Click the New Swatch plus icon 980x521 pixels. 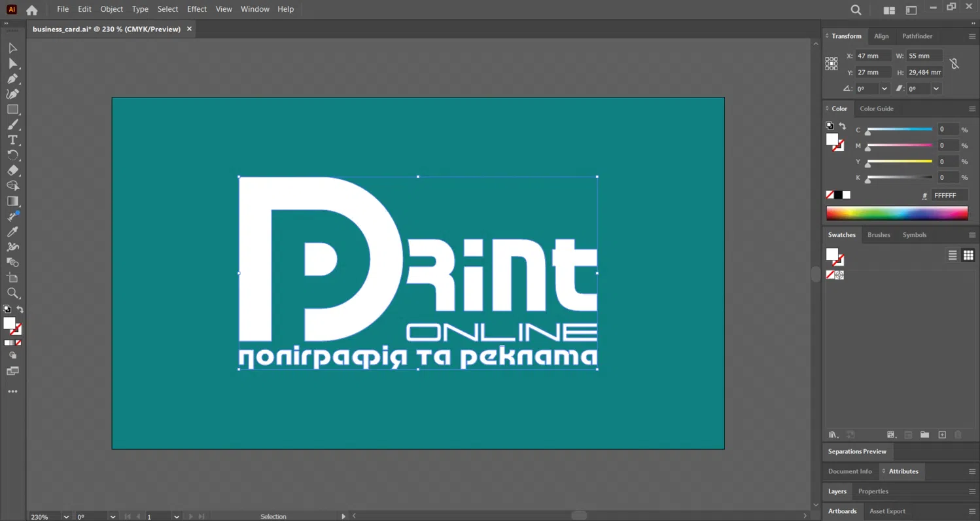click(942, 435)
